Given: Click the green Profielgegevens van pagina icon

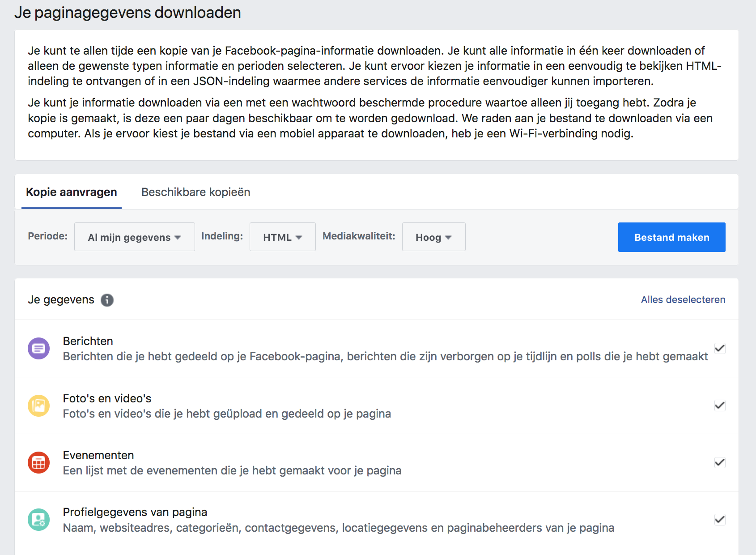Looking at the screenshot, I should click(39, 520).
